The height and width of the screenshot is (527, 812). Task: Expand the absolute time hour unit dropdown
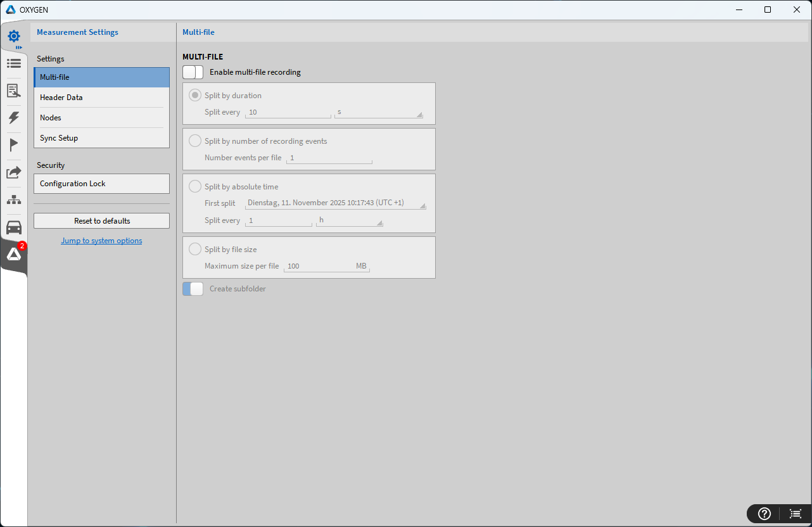click(350, 220)
